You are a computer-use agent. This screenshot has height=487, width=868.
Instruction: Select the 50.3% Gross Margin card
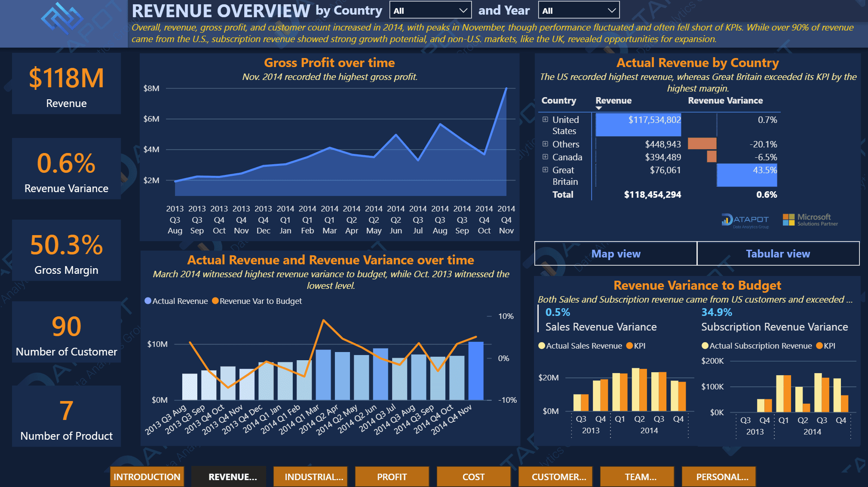tap(66, 250)
